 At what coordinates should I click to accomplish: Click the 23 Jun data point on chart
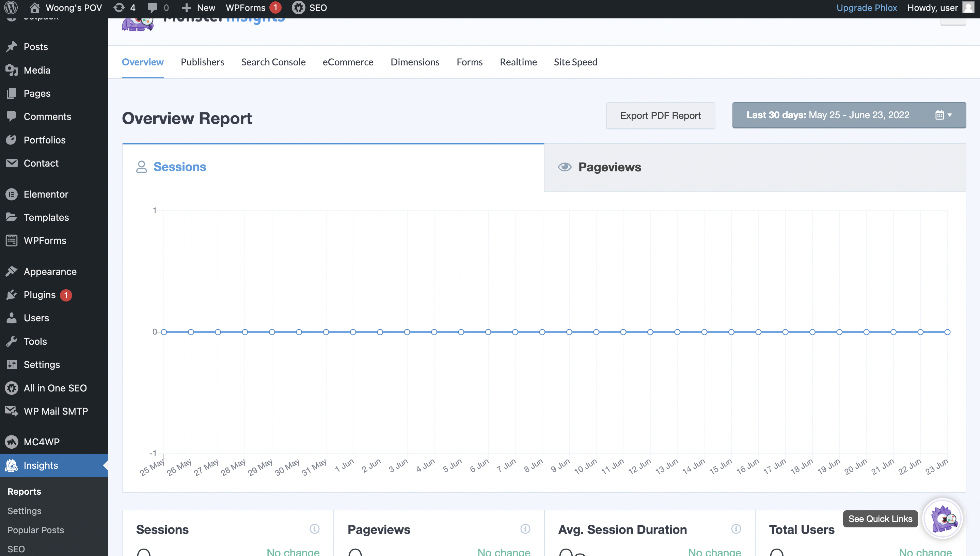click(x=947, y=332)
